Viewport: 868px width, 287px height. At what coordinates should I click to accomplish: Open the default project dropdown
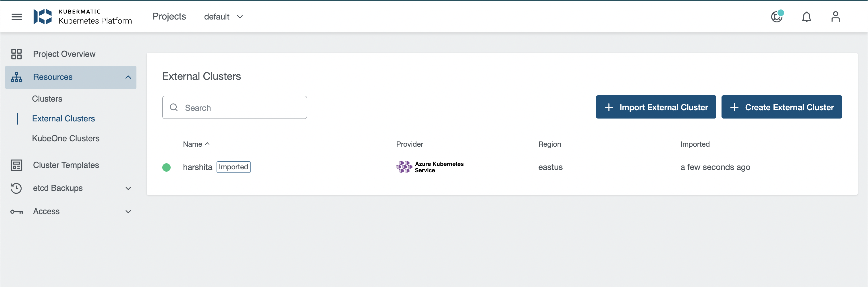[x=223, y=17]
